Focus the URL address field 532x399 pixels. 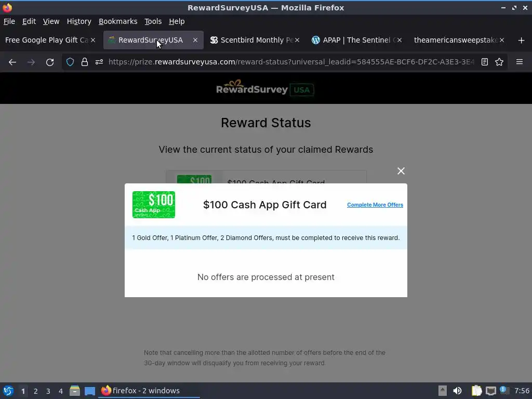(x=291, y=62)
